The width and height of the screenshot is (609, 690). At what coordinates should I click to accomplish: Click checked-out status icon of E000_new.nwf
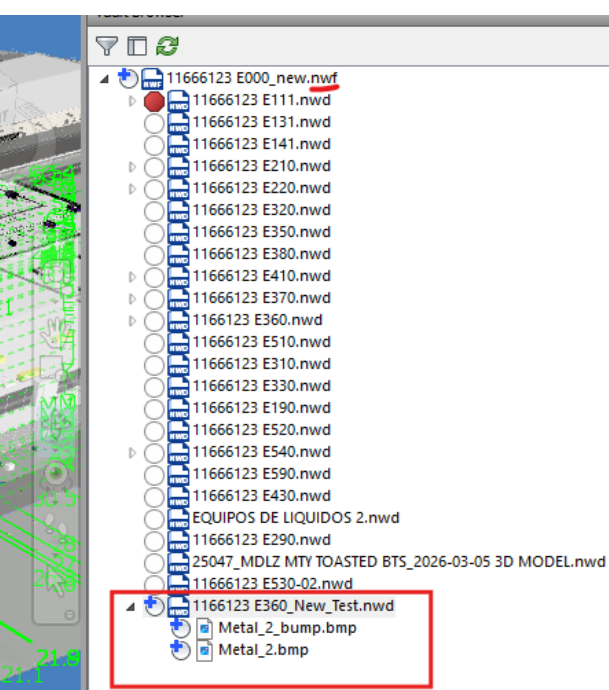128,78
